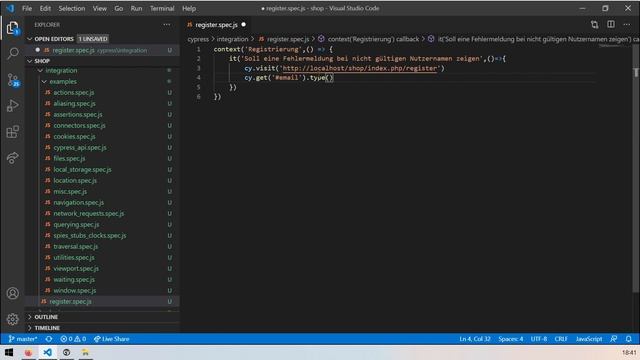The height and width of the screenshot is (360, 640).
Task: Open Source Control view in activity bar
Action: click(x=13, y=80)
